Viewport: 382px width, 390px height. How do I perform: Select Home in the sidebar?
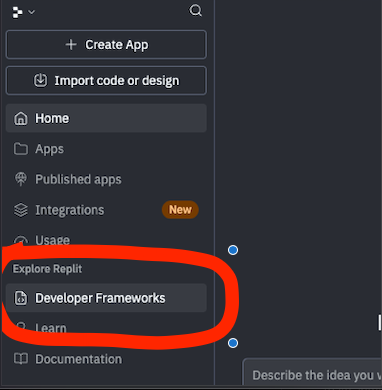106,118
